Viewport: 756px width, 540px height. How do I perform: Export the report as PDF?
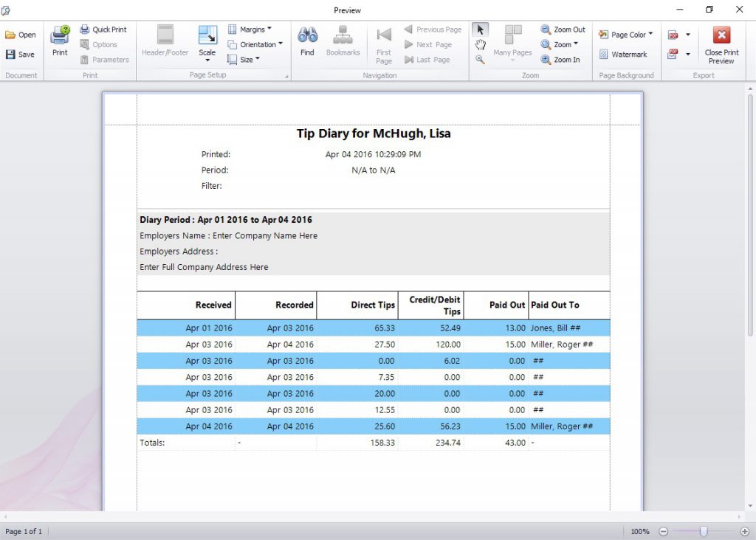(674, 34)
